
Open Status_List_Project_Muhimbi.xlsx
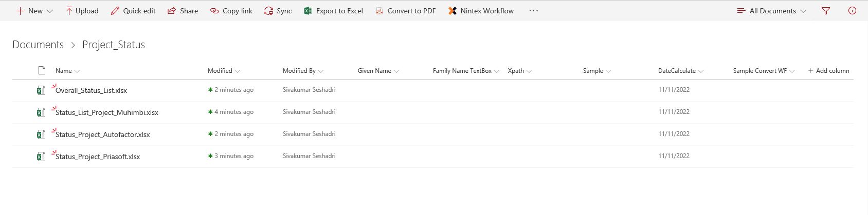pyautogui.click(x=107, y=112)
